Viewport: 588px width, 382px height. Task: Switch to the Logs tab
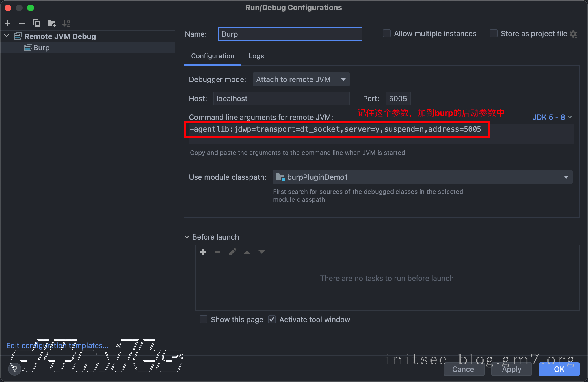(256, 56)
